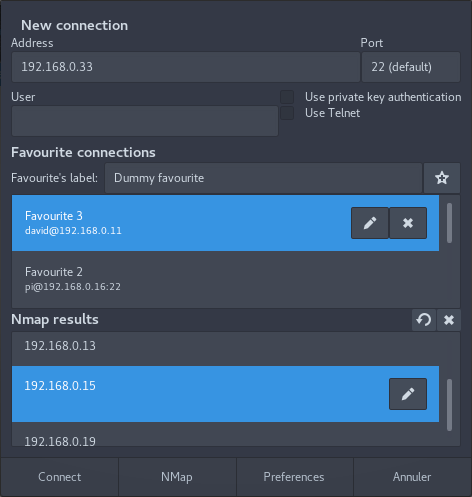Cancel the dialog with Annuler
The image size is (472, 497).
point(412,477)
